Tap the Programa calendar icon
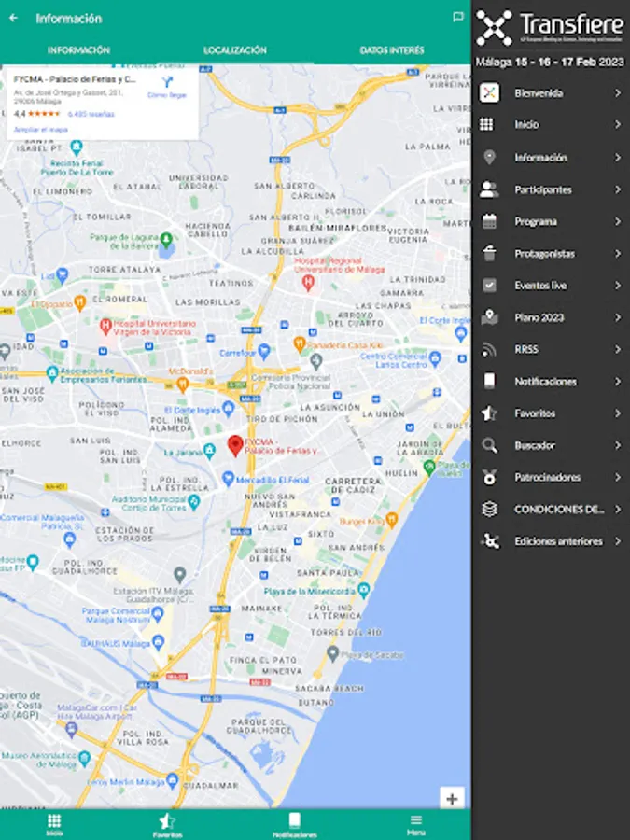Screen dimensions: 630x840 [489, 221]
